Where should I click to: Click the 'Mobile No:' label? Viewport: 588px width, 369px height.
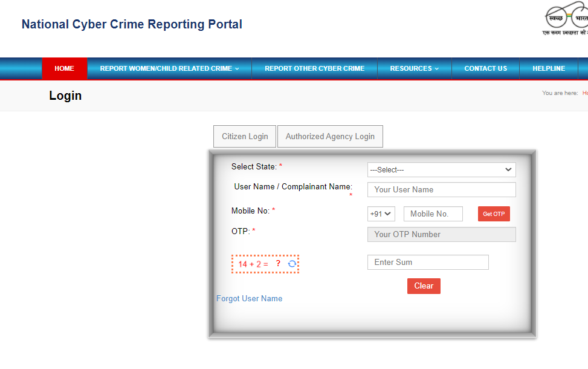250,211
